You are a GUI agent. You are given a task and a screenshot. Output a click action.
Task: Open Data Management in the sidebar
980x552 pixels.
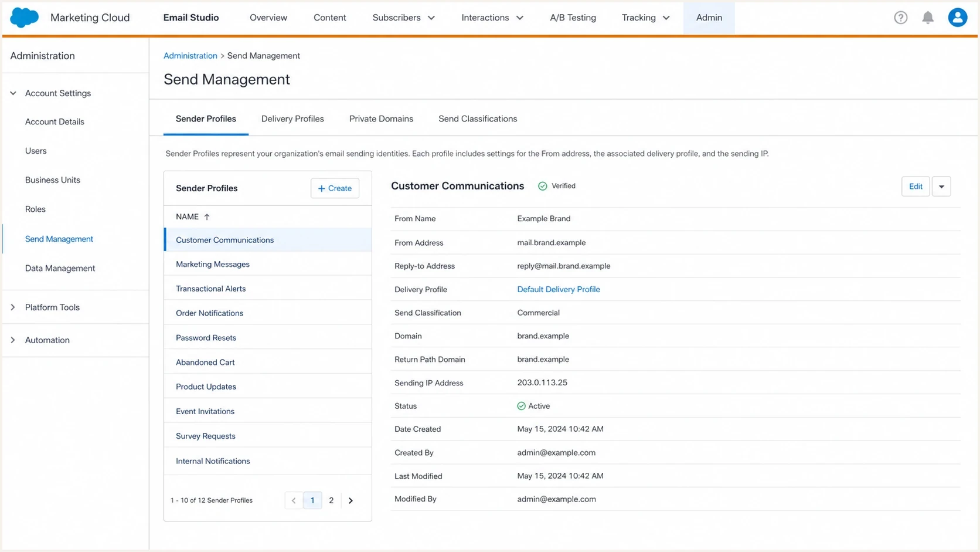coord(60,268)
